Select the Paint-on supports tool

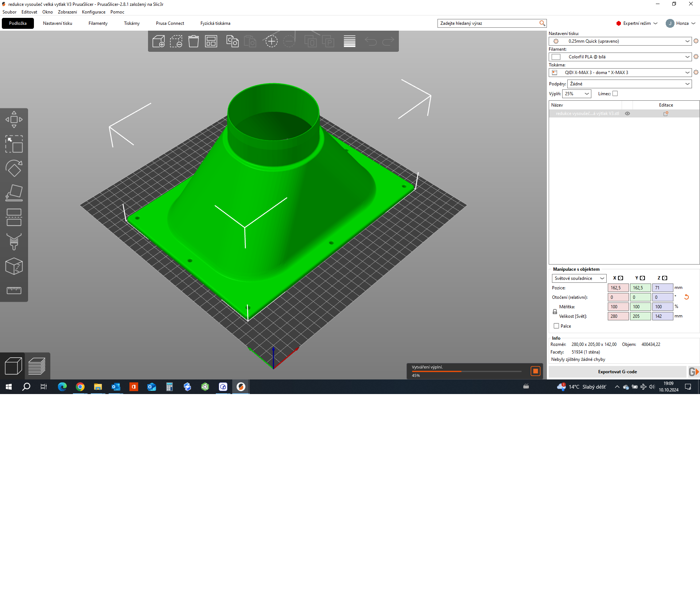coord(14,242)
